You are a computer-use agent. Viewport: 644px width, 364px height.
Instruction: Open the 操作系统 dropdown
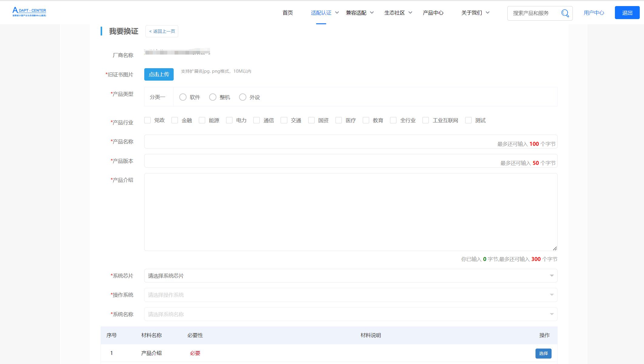[x=351, y=295]
